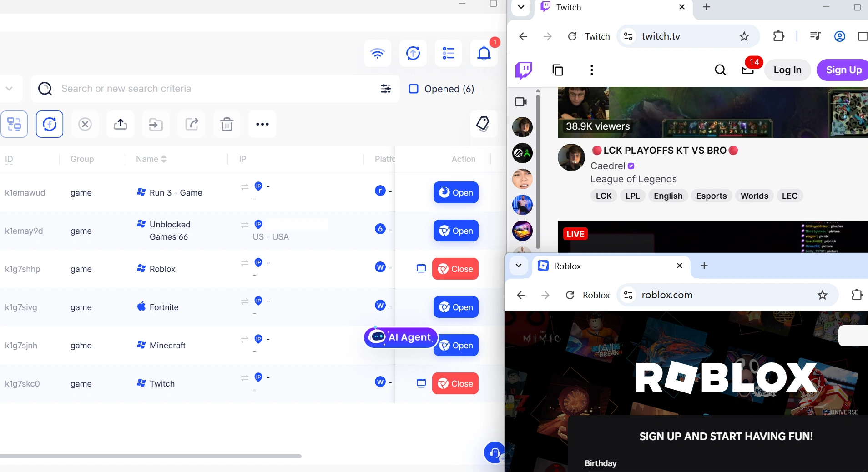Click the tag icon in profile toolbar
The image size is (868, 472).
coord(483,124)
